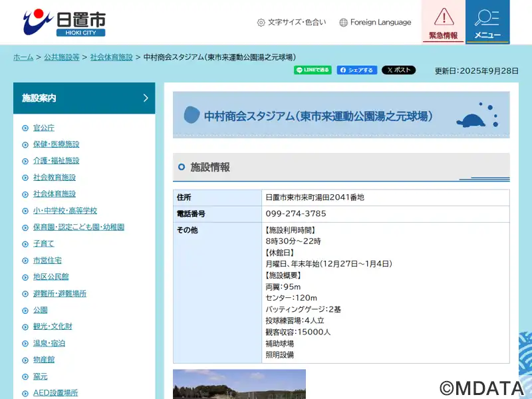Screen dimensions: 532x399
Task: Click the stadium photo thumbnail
Action: click(239, 384)
